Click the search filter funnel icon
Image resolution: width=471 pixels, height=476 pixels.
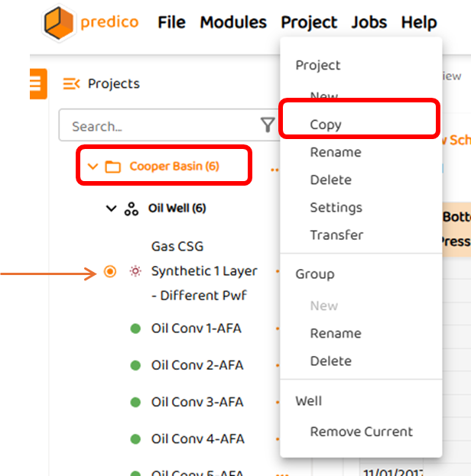pos(268,125)
